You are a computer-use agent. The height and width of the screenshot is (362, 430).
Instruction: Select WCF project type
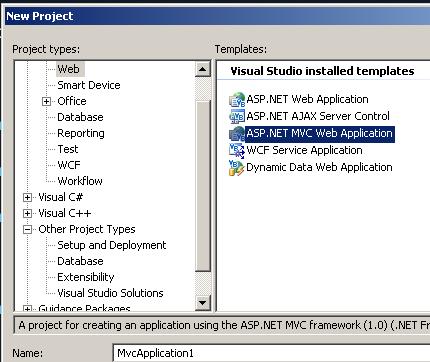[x=69, y=165]
